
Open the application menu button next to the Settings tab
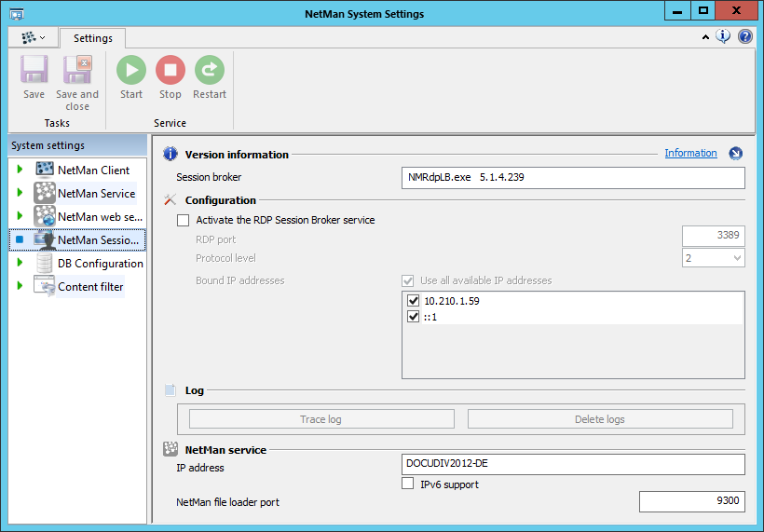click(x=34, y=37)
